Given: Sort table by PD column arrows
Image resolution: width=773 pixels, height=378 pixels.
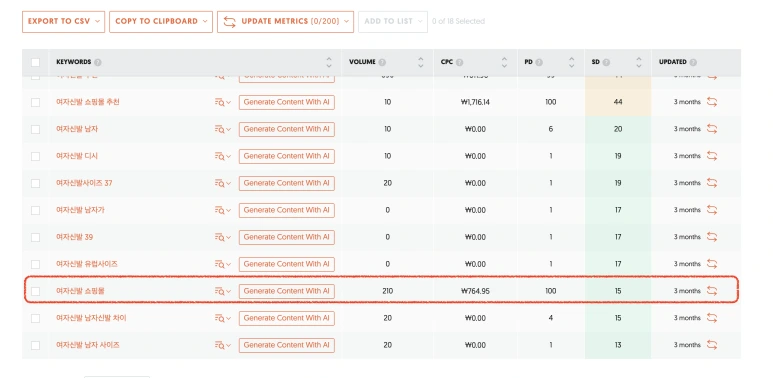Looking at the screenshot, I should (x=571, y=63).
